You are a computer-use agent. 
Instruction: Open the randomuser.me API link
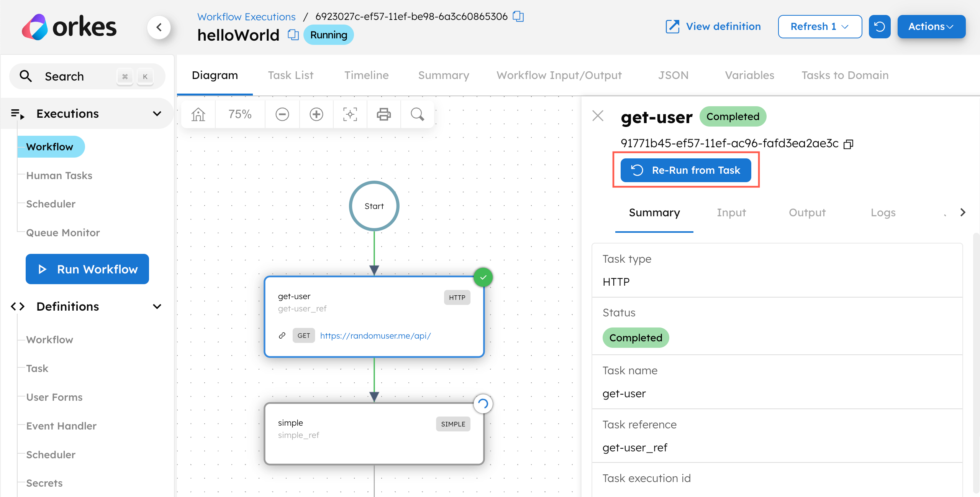[x=375, y=336]
